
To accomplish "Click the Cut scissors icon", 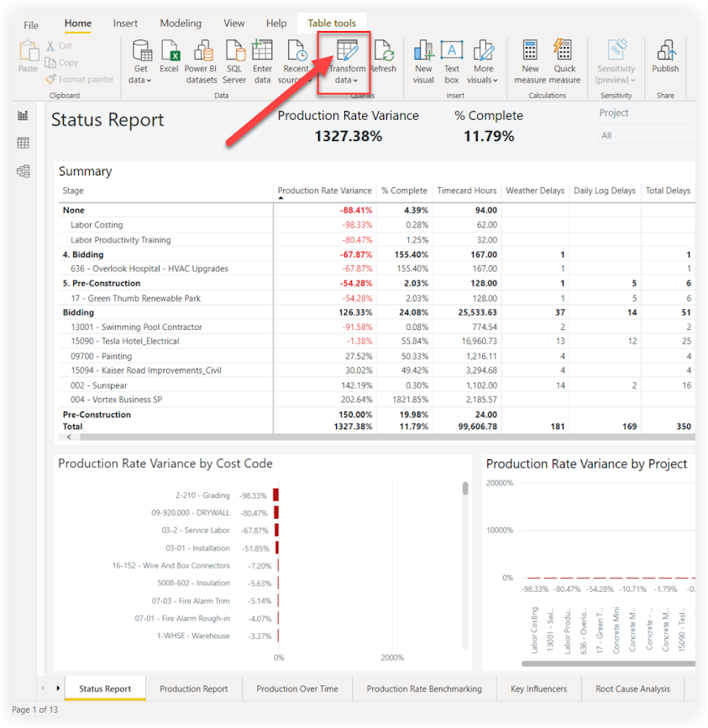I will (50, 45).
